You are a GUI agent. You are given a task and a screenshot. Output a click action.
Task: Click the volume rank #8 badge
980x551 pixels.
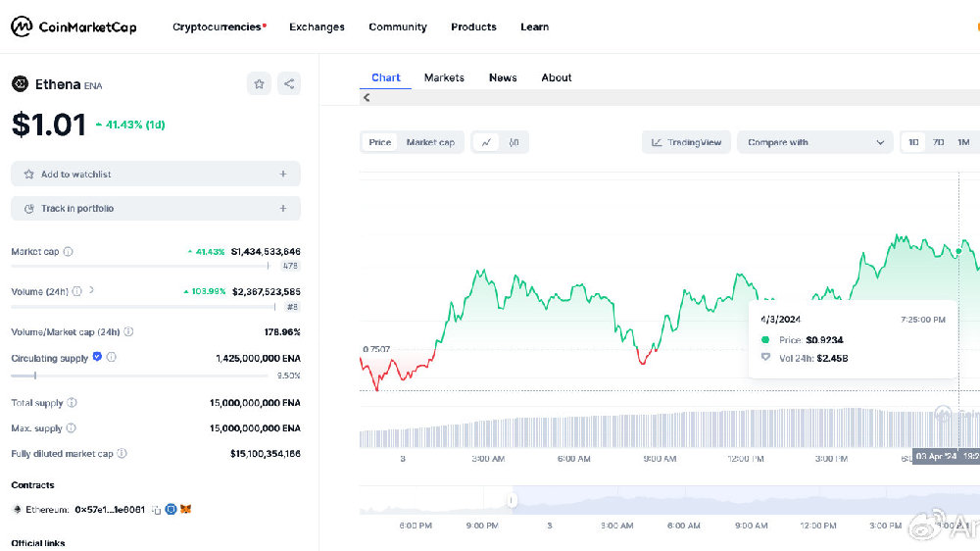[292, 307]
